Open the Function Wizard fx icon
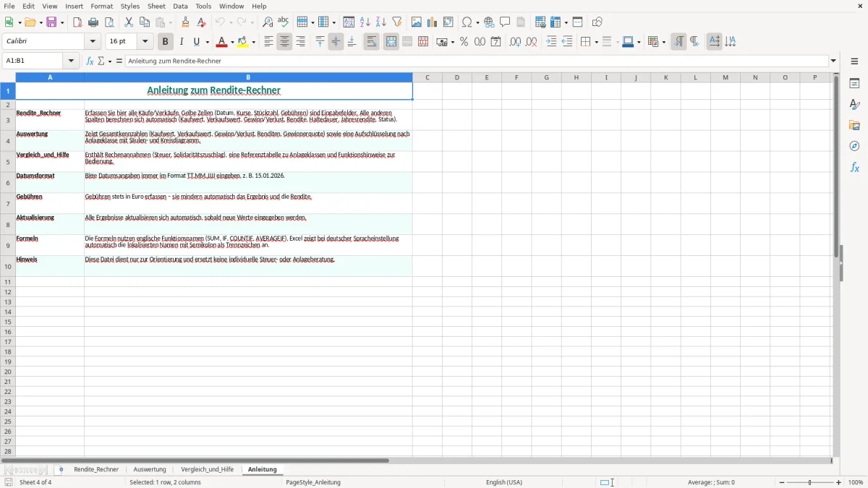 coord(90,61)
